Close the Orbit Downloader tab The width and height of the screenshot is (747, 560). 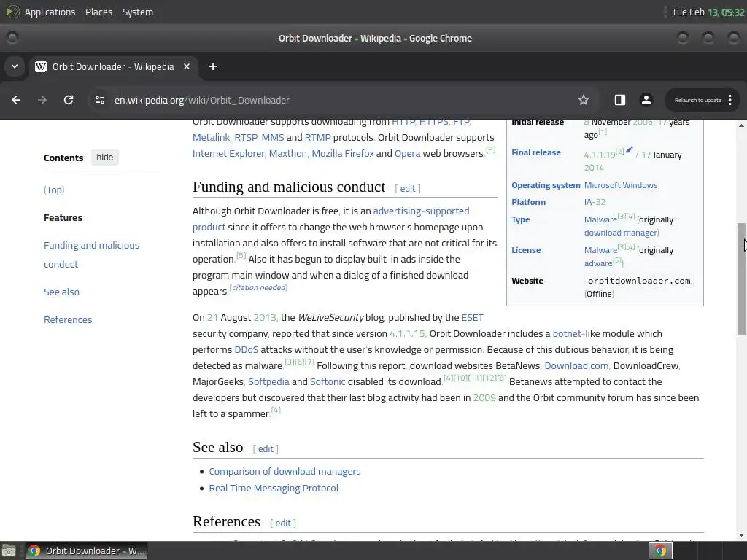coord(187,66)
